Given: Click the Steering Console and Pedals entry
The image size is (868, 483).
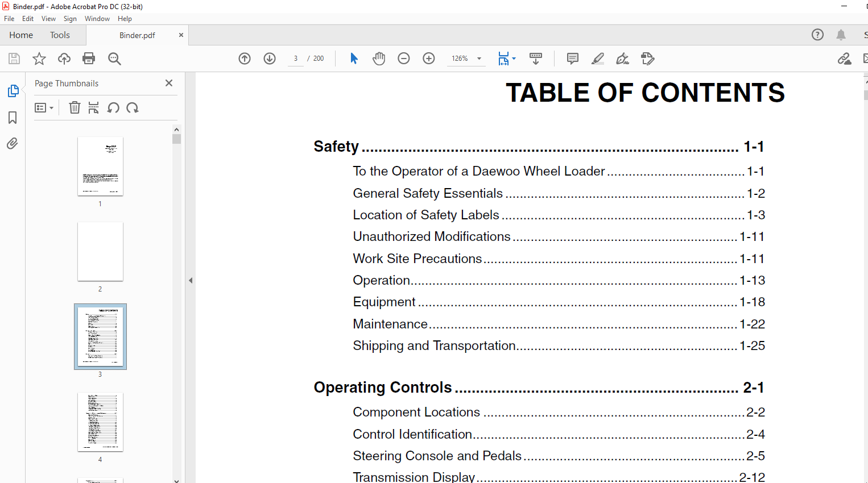Looking at the screenshot, I should [559, 456].
